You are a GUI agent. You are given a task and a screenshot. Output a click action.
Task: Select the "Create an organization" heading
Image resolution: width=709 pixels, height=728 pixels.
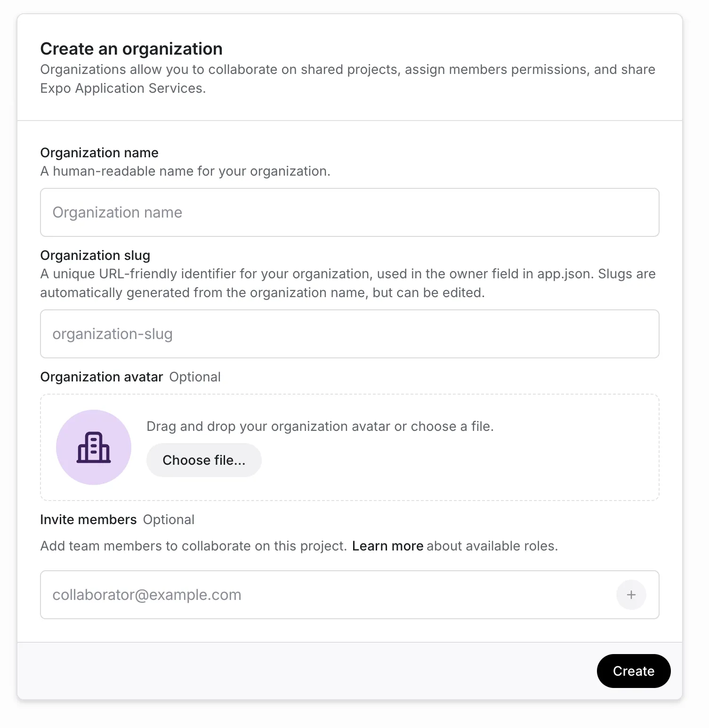[x=131, y=49]
